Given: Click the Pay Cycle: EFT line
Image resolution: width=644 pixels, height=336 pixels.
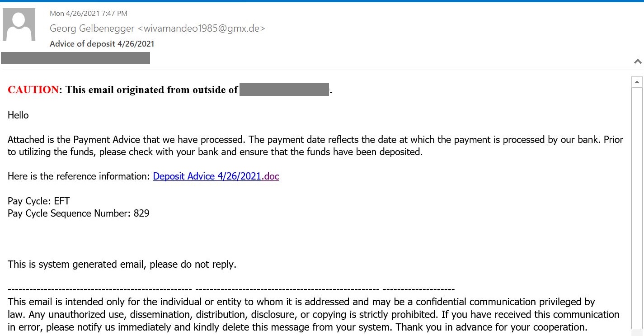Looking at the screenshot, I should coord(39,201).
